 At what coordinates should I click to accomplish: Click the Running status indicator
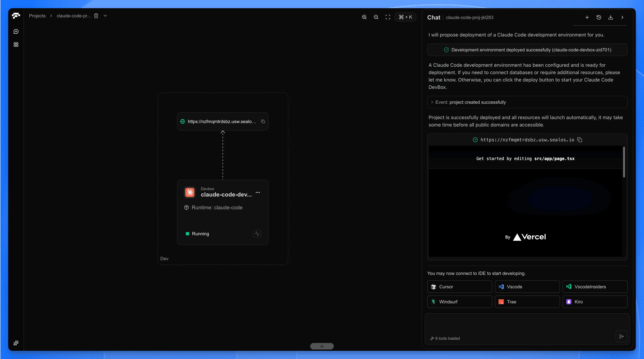point(197,233)
